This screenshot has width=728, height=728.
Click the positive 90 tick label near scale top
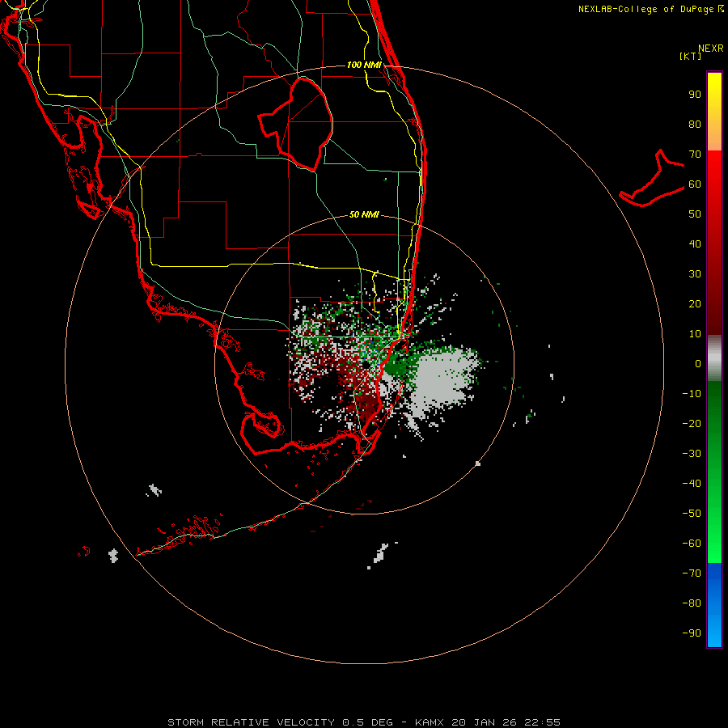coord(695,95)
